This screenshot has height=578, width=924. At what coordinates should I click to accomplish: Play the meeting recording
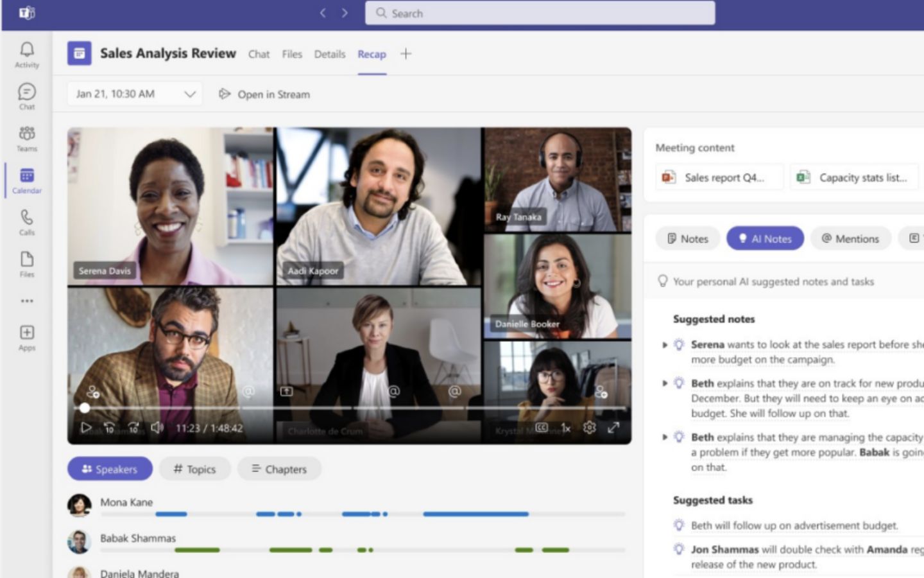click(86, 428)
